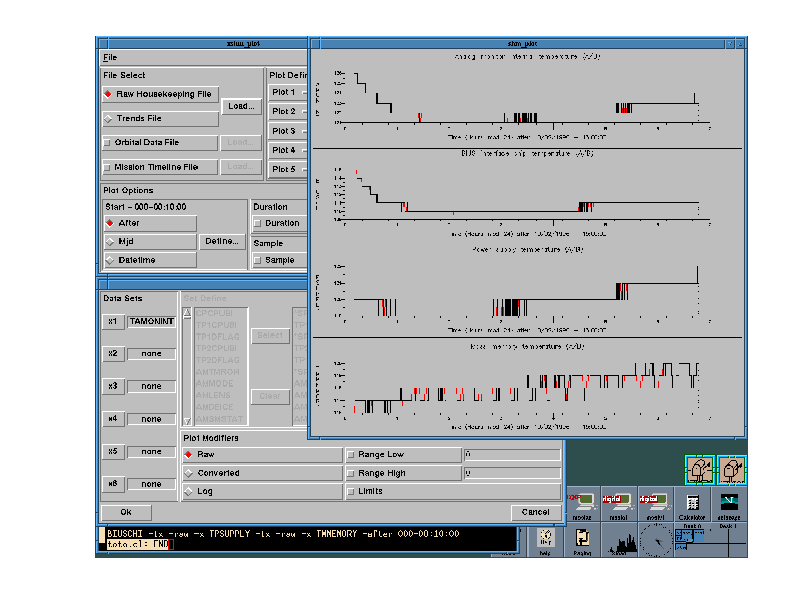Click the x5 data set button
This screenshot has height=612, width=792.
(x=113, y=451)
